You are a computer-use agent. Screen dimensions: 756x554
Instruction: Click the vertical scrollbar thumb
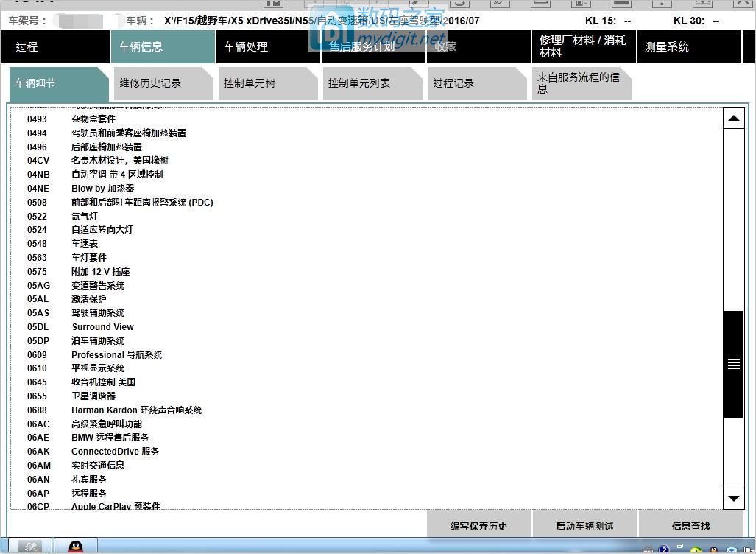(x=734, y=365)
